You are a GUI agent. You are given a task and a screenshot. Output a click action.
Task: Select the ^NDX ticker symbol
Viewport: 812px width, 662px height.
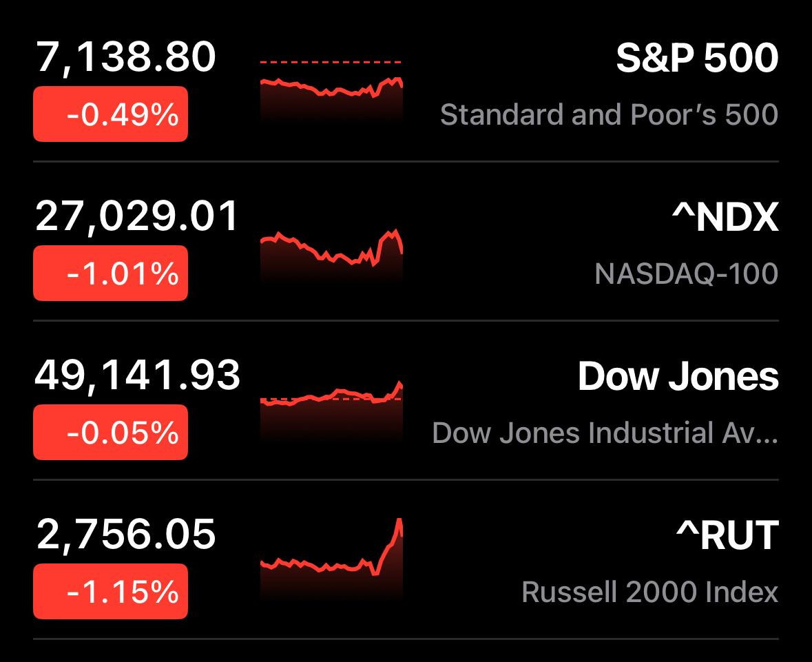[x=725, y=218]
